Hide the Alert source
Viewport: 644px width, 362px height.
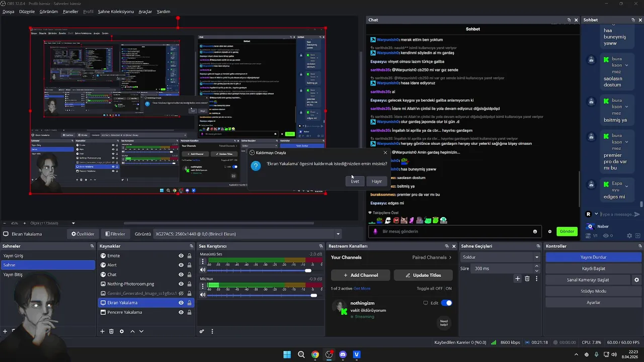click(181, 265)
